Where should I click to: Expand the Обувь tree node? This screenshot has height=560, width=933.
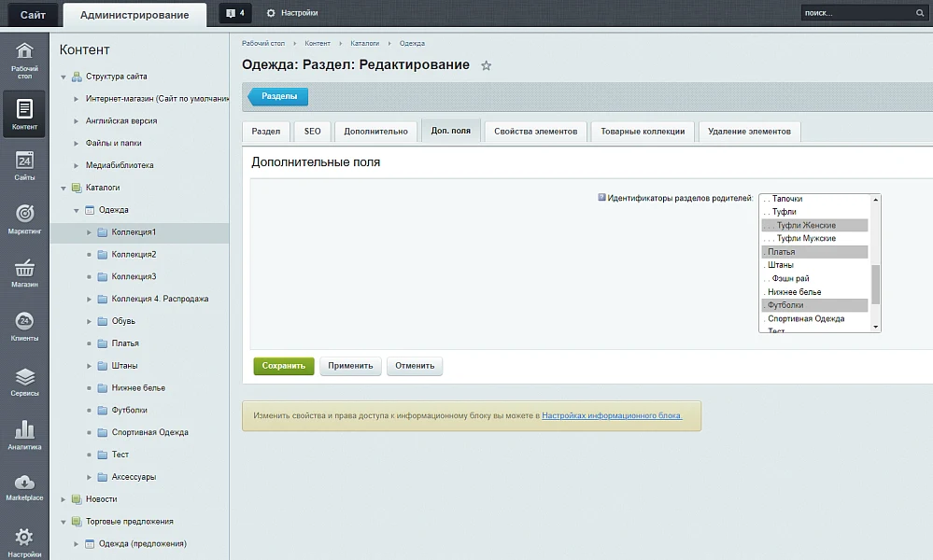pyautogui.click(x=90, y=322)
